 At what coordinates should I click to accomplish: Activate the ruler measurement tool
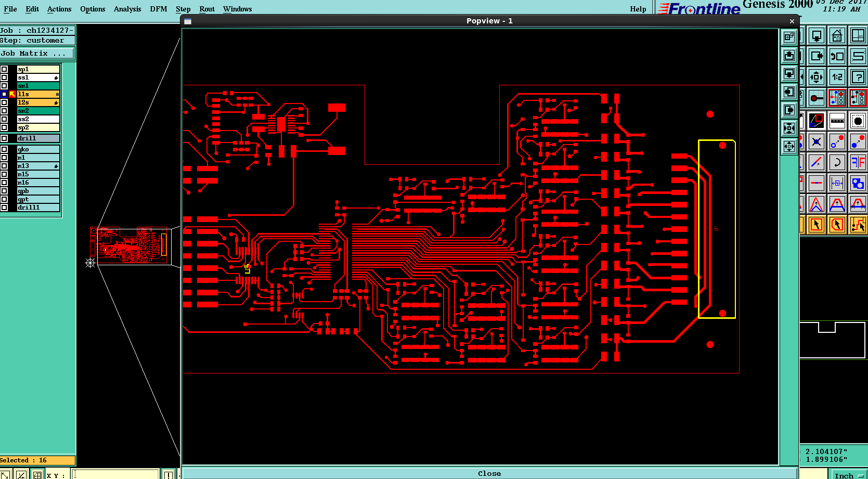coord(837,121)
